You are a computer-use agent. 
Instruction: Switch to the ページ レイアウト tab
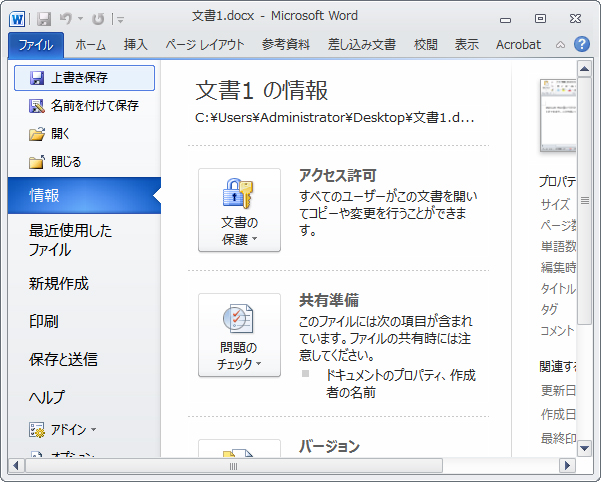[205, 45]
